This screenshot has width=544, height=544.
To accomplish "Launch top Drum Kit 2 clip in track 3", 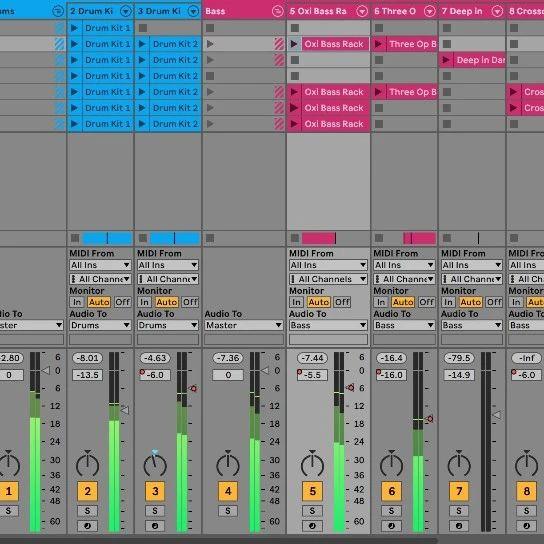I will [x=142, y=44].
